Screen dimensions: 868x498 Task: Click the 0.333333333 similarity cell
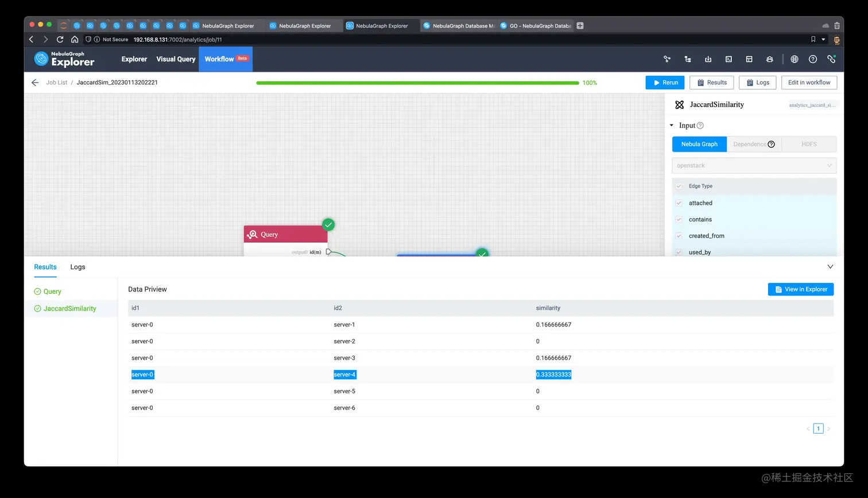(553, 375)
